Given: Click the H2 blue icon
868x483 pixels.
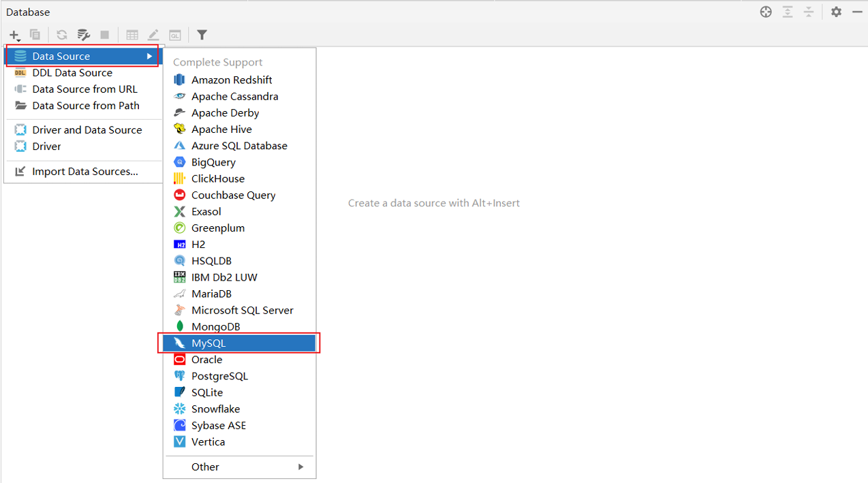Looking at the screenshot, I should (180, 244).
